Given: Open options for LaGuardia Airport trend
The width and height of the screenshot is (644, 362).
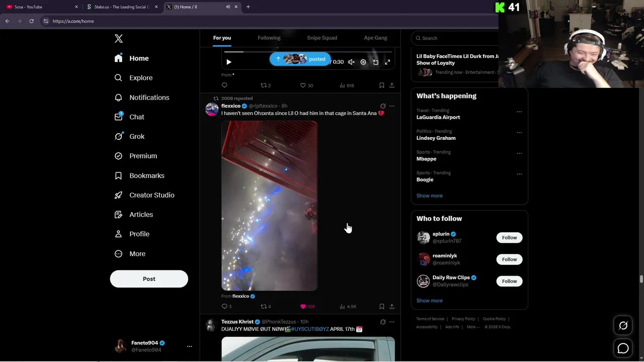Looking at the screenshot, I should (x=519, y=112).
